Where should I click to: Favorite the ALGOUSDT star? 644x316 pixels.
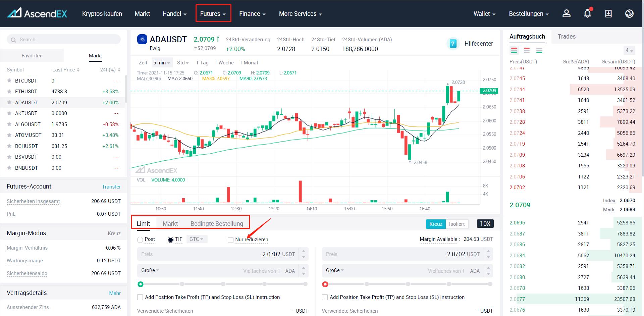(9, 124)
